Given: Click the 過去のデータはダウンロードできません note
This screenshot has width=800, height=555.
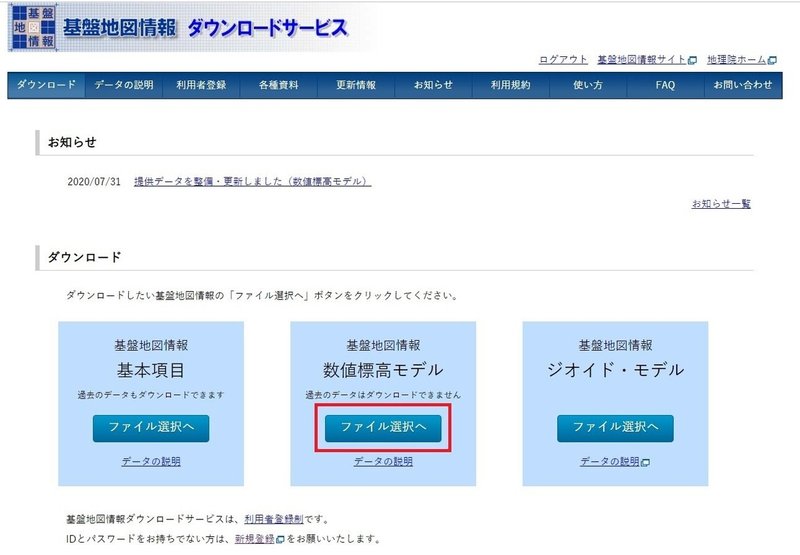Looking at the screenshot, I should click(383, 395).
